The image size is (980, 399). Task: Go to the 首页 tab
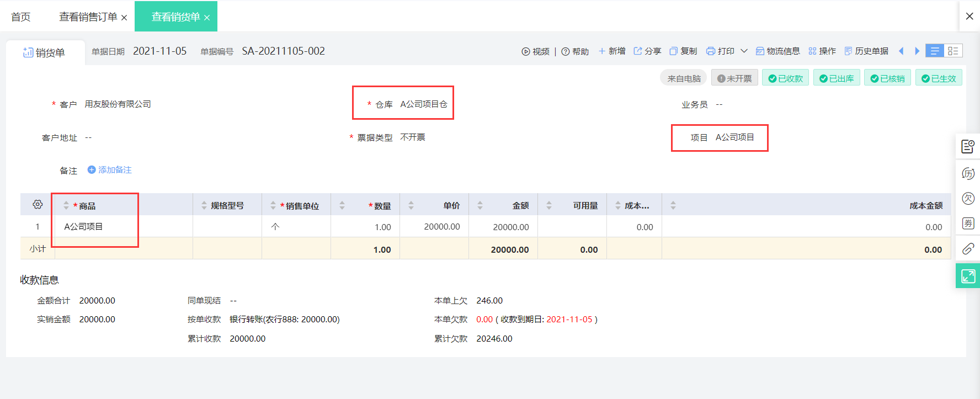pos(21,17)
